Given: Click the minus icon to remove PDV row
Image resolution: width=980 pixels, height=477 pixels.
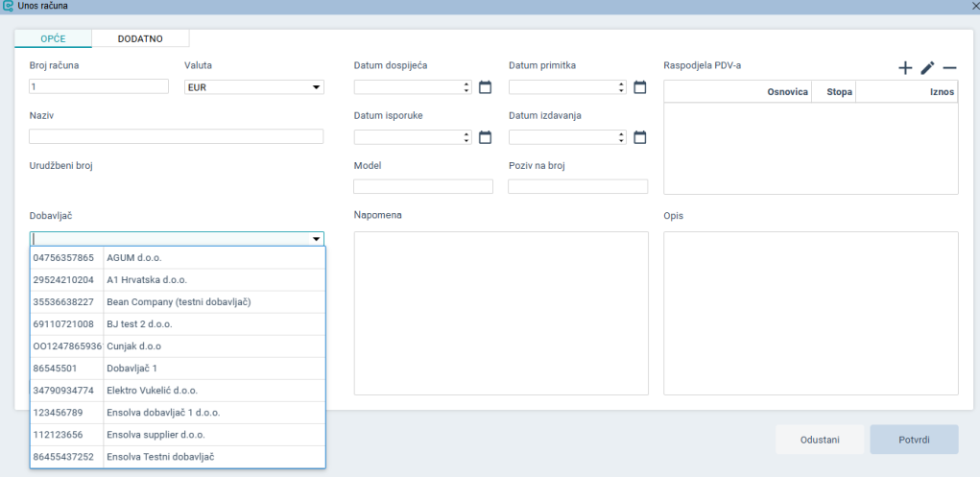Looking at the screenshot, I should pos(949,68).
